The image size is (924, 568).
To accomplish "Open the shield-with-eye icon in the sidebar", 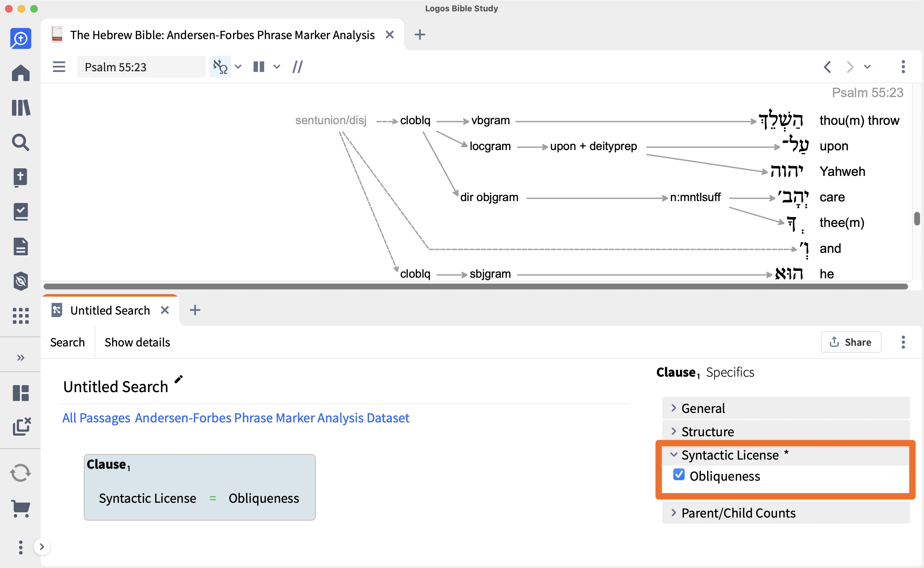I will (21, 281).
